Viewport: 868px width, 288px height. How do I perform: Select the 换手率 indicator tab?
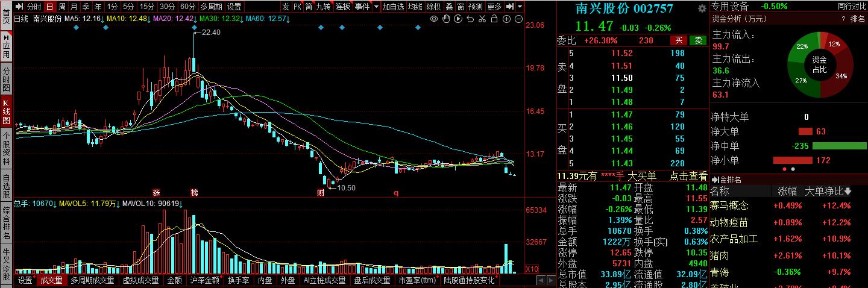(238, 280)
